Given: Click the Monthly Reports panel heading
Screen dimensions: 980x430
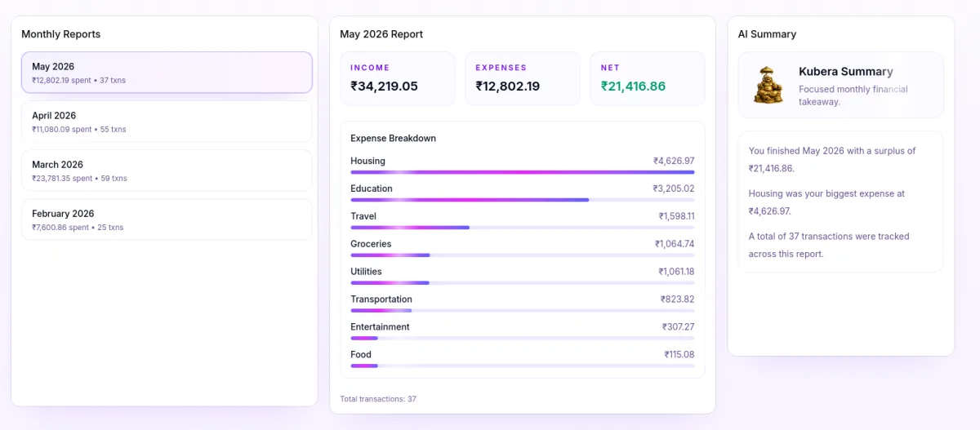Looking at the screenshot, I should tap(61, 34).
